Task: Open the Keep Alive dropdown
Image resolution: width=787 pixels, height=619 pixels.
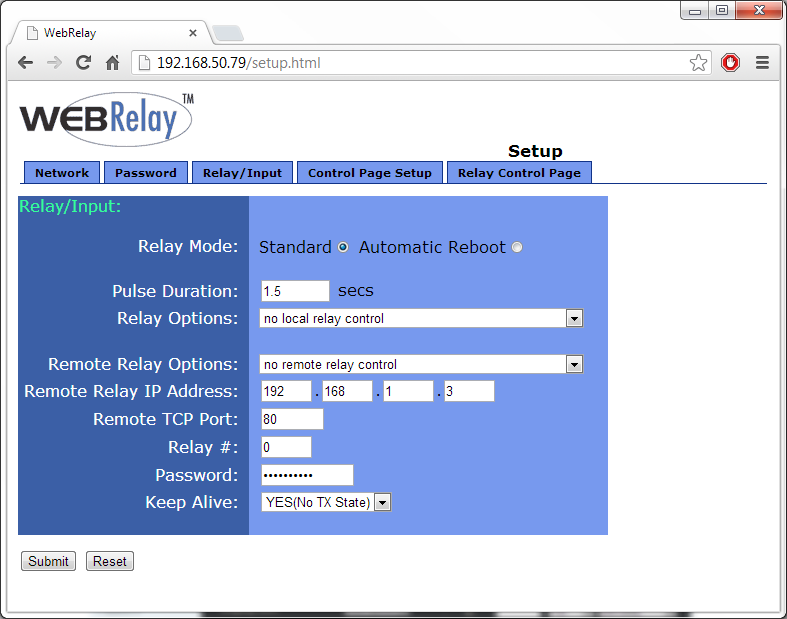Action: tap(382, 502)
